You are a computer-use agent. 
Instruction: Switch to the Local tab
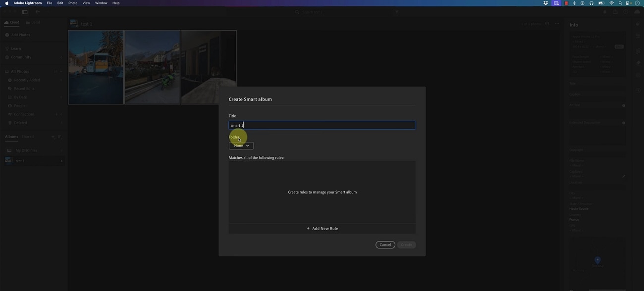(33, 22)
